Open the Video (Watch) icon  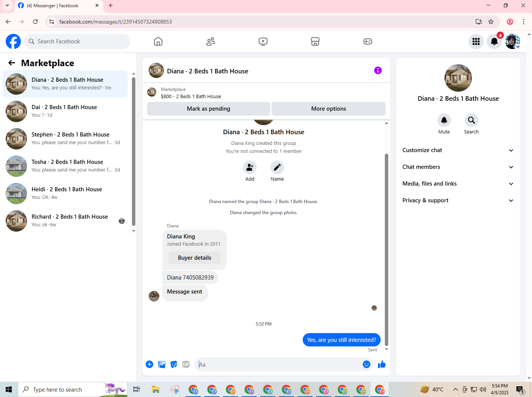[x=263, y=41]
